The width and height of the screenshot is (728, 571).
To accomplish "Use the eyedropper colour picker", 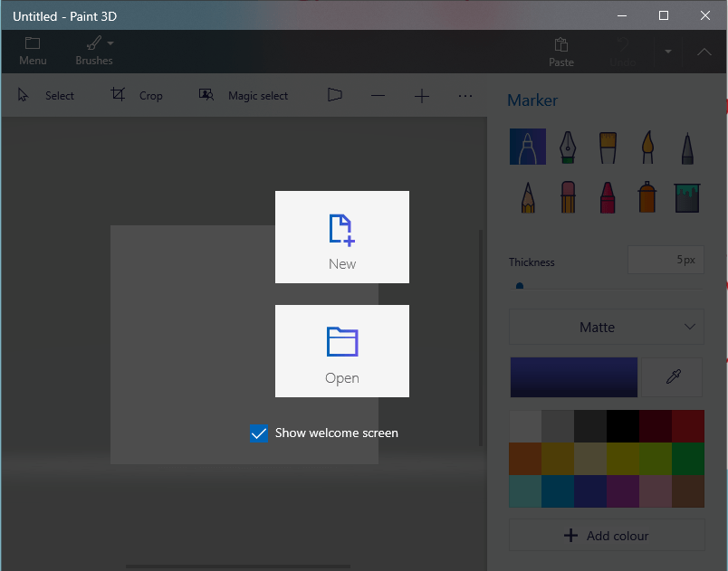I will (x=674, y=376).
